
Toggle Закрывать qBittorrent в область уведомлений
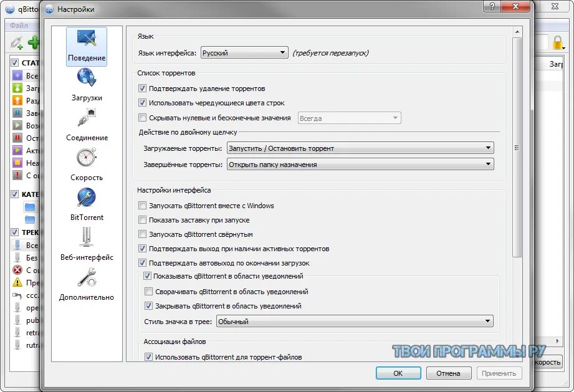[x=148, y=305]
